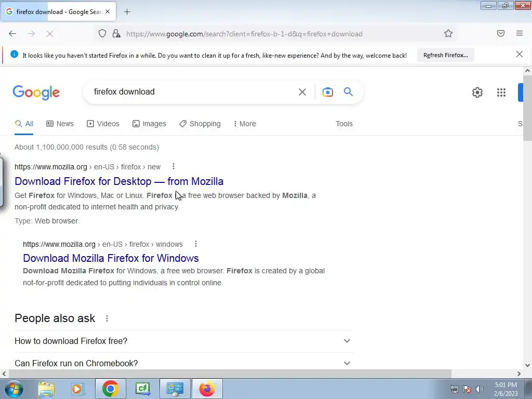Click 'Type: Web browser' text

pyautogui.click(x=46, y=221)
